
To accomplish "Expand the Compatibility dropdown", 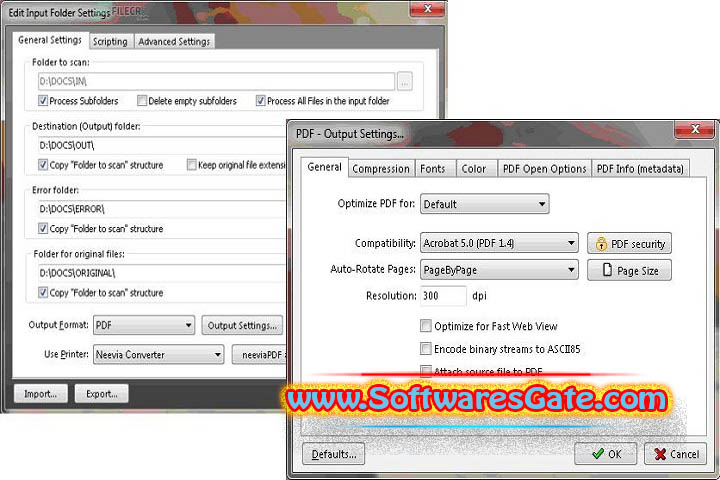I will [499, 243].
